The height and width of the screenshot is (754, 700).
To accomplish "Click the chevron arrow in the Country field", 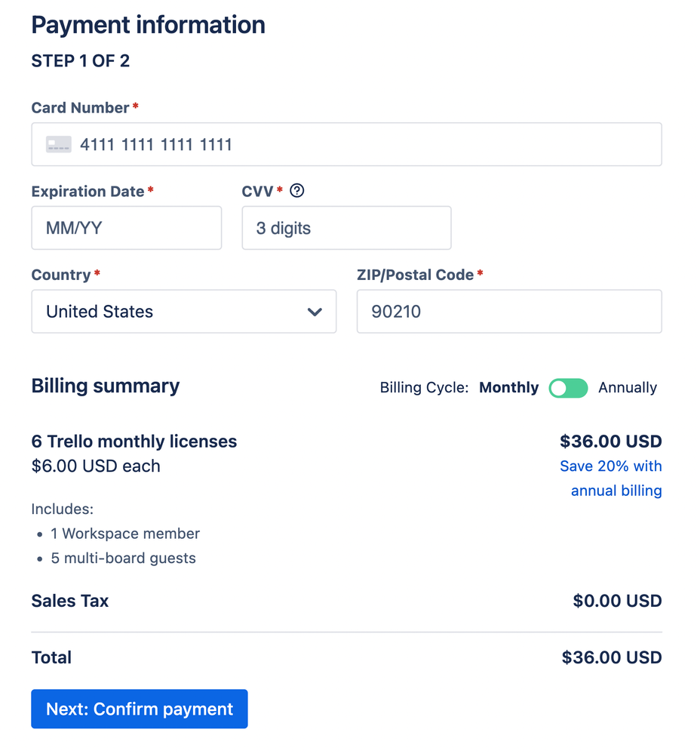I will (x=315, y=312).
